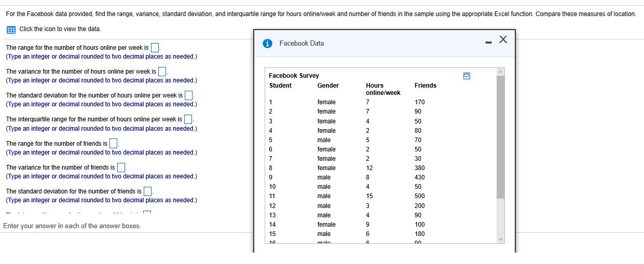Click 'Enter your answer in each of the answer boxes' text
Screen dimensions: 644x264
tap(72, 226)
